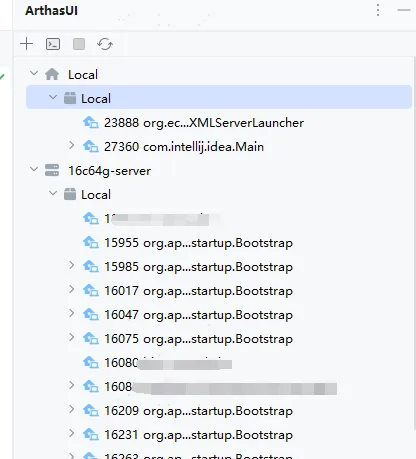The height and width of the screenshot is (459, 416).
Task: Collapse the highlighted Local group
Action: click(53, 97)
